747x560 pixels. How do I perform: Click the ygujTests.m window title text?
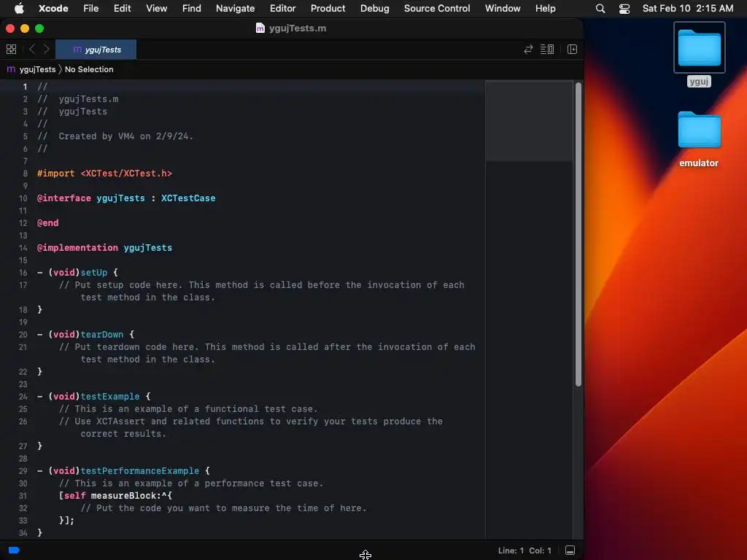298,28
